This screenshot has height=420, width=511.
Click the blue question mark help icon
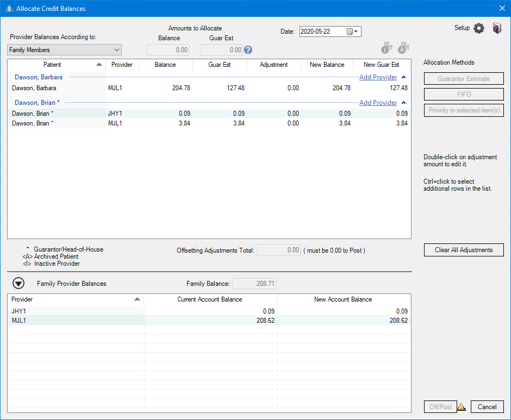pos(248,50)
